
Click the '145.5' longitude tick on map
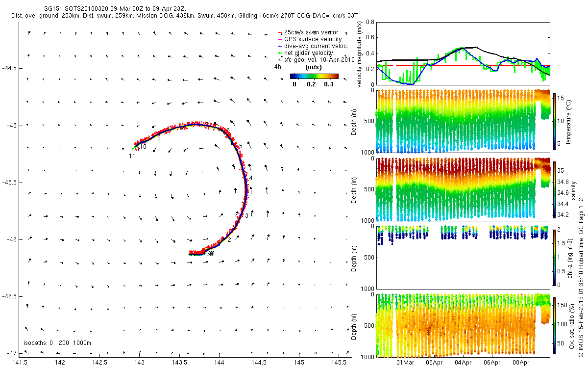(x=338, y=363)
